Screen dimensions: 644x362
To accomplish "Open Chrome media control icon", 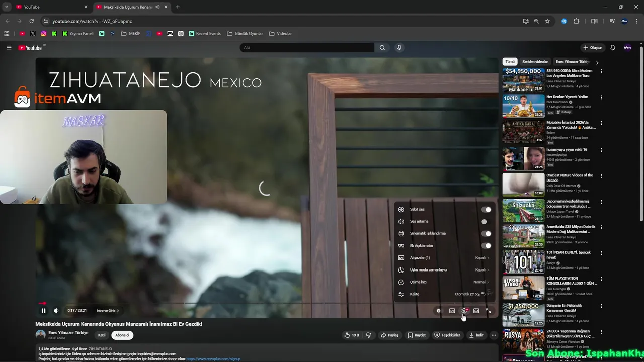I will click(612, 21).
